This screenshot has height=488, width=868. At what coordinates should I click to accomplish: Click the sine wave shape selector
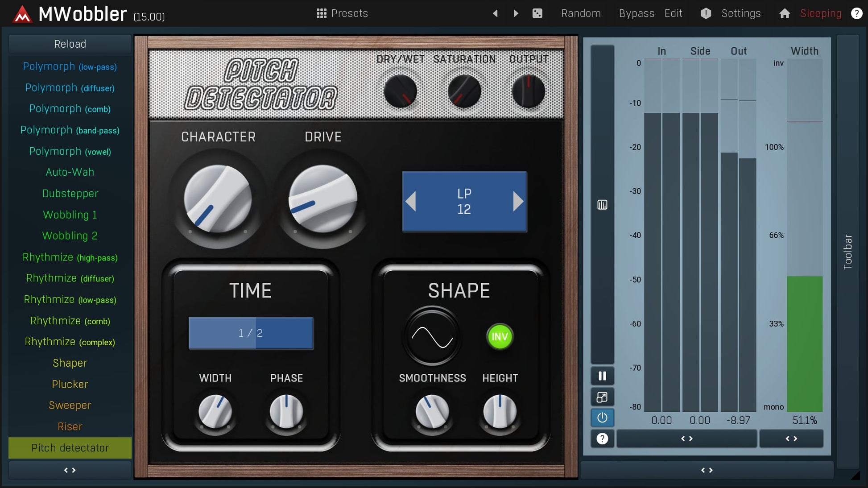pyautogui.click(x=432, y=337)
